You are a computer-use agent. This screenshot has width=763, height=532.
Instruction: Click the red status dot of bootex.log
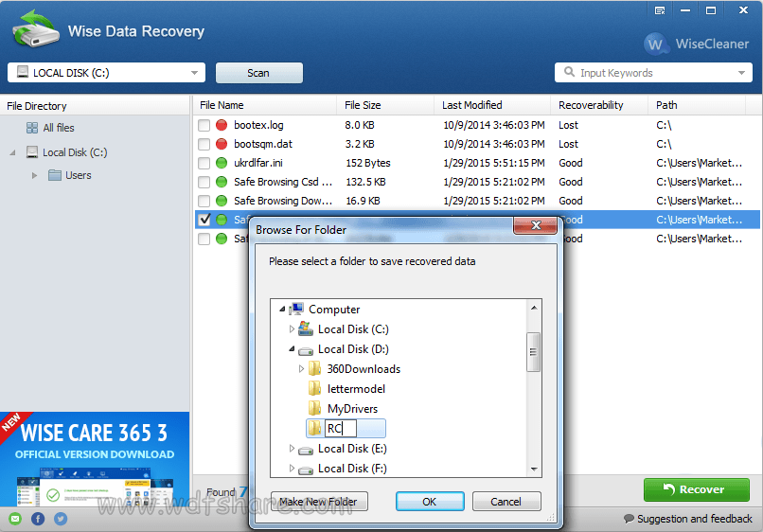click(x=222, y=125)
